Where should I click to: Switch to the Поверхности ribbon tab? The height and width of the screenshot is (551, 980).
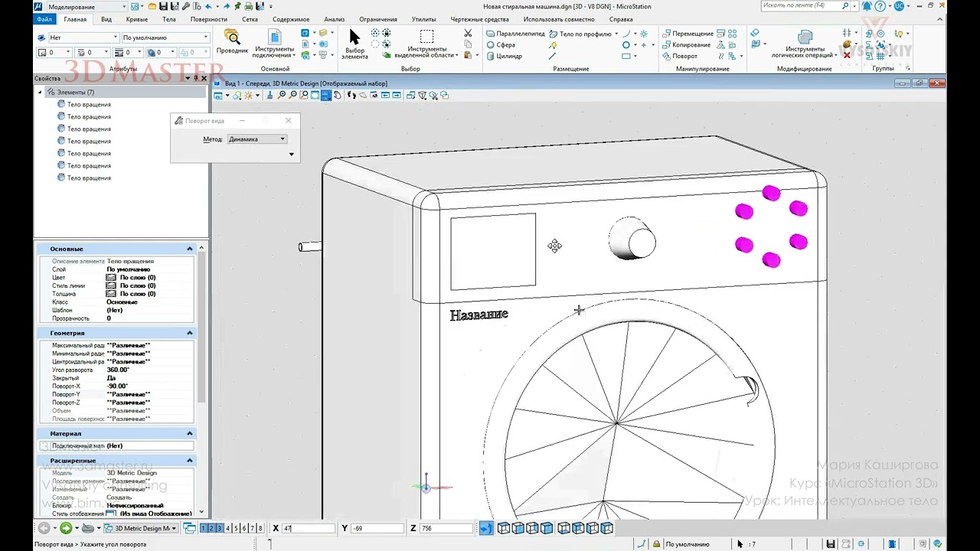point(208,19)
